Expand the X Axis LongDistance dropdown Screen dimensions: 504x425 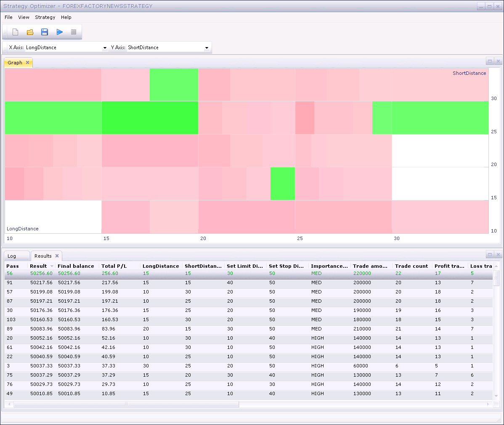click(105, 48)
